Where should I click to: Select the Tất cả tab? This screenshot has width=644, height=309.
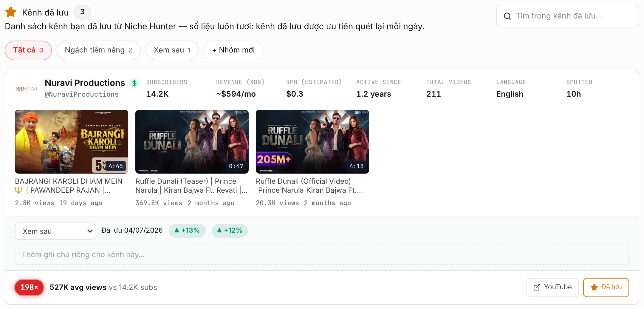click(28, 50)
